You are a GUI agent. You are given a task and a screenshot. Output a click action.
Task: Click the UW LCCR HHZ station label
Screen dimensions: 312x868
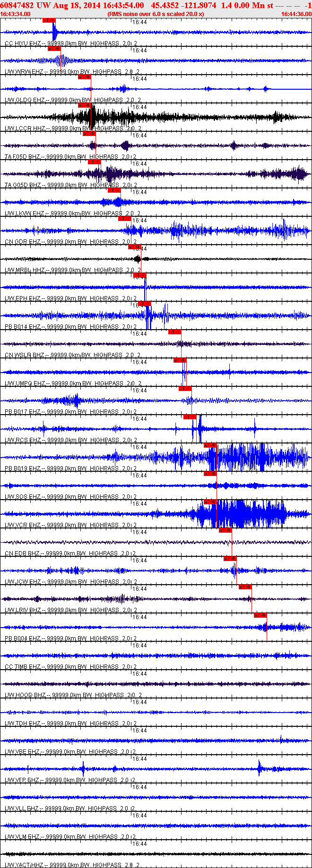pyautogui.click(x=24, y=128)
